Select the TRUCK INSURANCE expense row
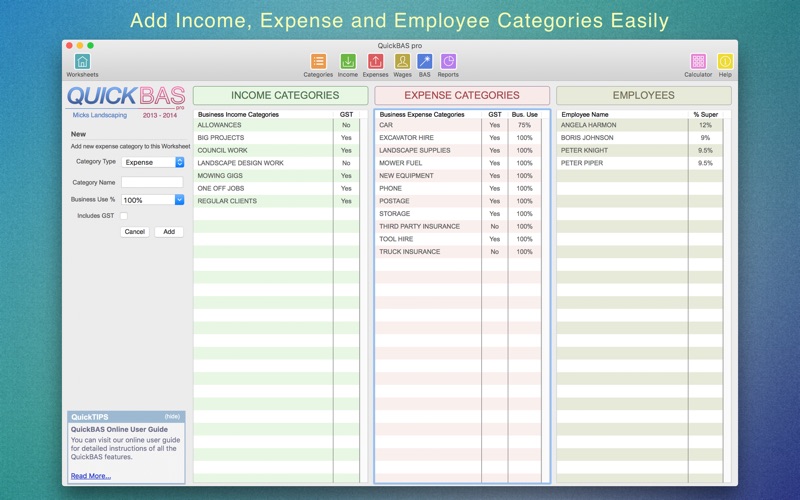 click(x=458, y=252)
